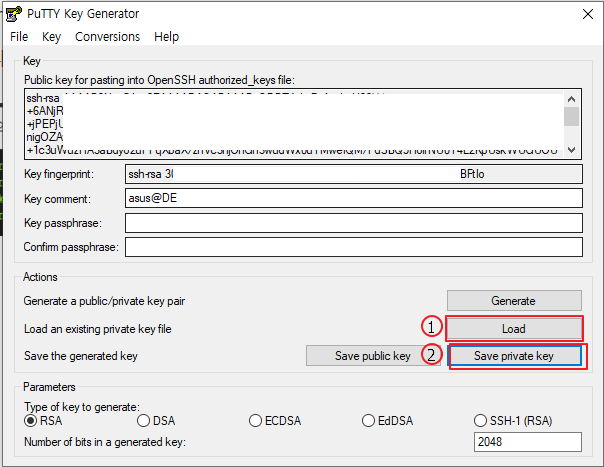The height and width of the screenshot is (467, 604).
Task: Click the Key comment field
Action: click(x=354, y=198)
